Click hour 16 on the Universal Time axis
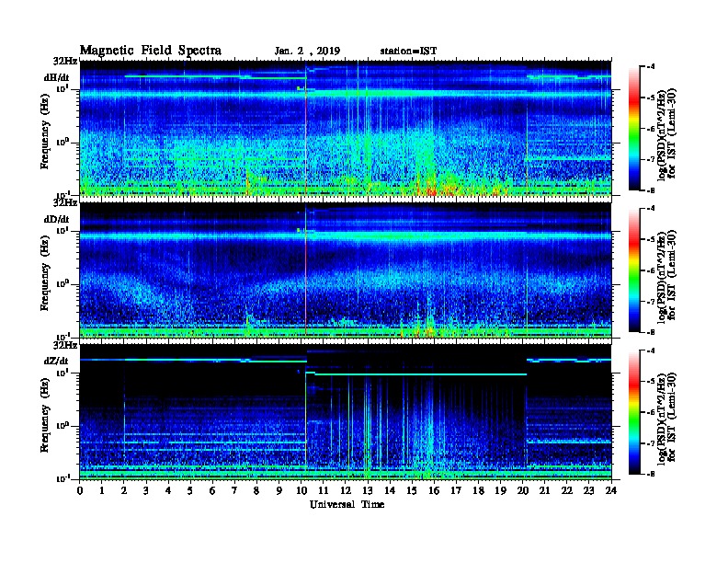 coord(434,490)
